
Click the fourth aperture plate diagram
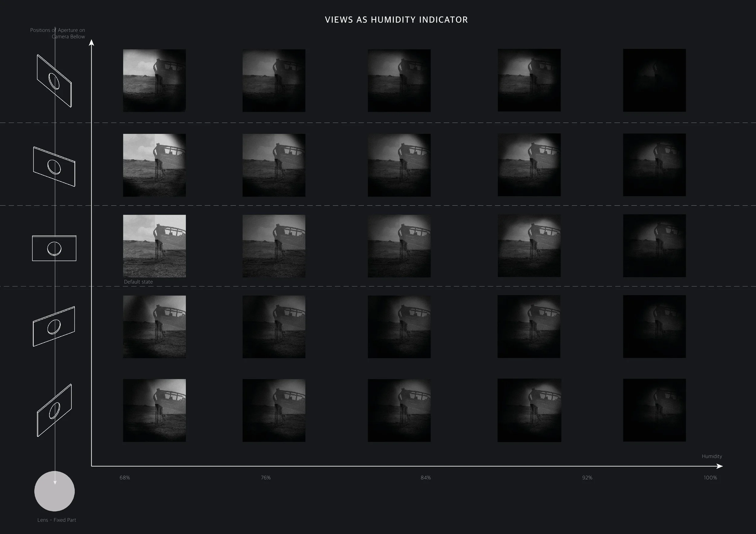(x=54, y=326)
